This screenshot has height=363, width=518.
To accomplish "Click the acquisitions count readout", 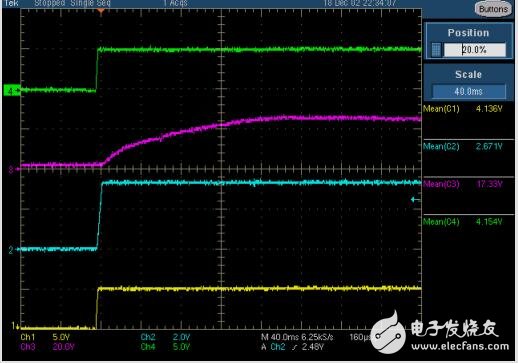I will point(175,4).
